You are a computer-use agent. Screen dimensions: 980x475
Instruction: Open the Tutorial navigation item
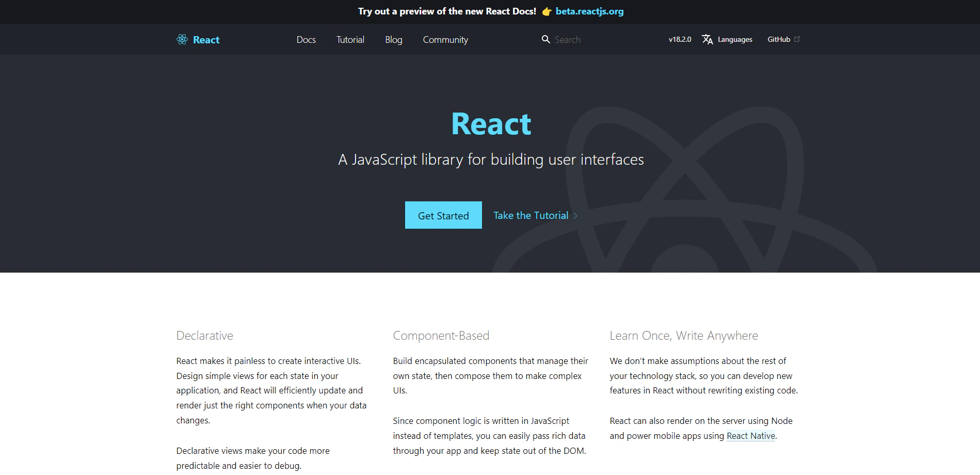tap(350, 39)
